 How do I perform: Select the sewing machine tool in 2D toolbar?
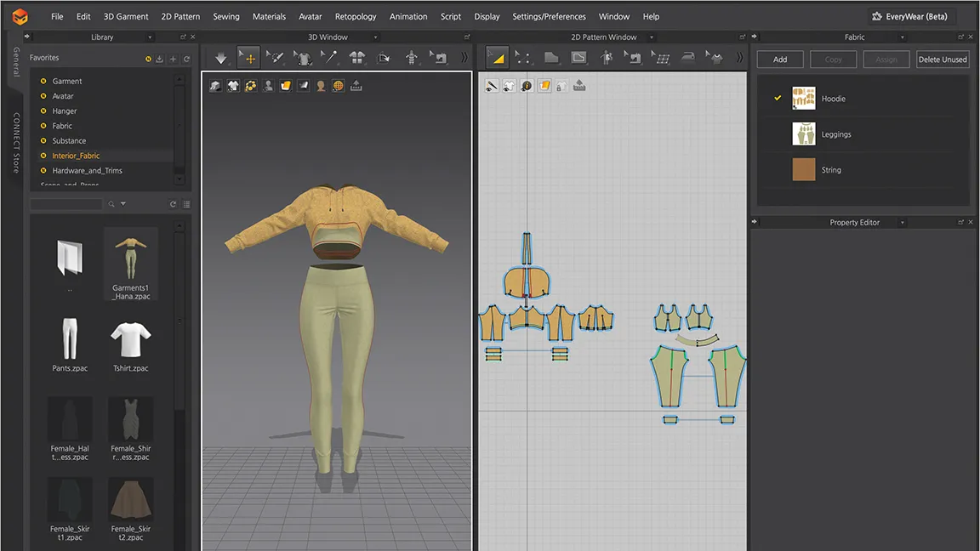(633, 58)
